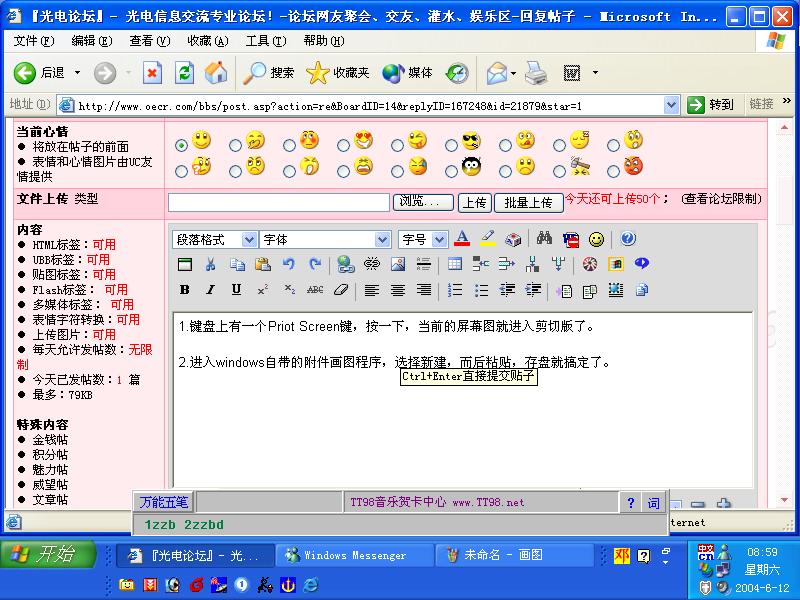Click the 浏览... browse button
This screenshot has height=600, width=800.
423,202
